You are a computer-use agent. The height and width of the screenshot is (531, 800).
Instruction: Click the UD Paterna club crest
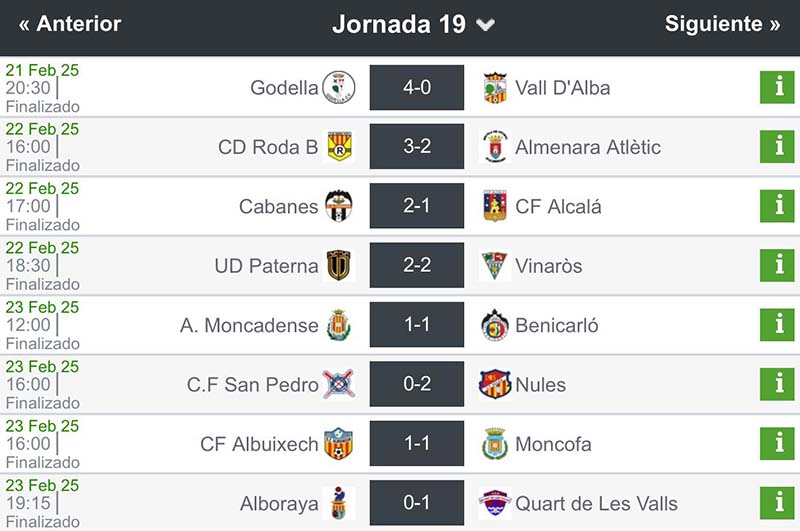338,265
